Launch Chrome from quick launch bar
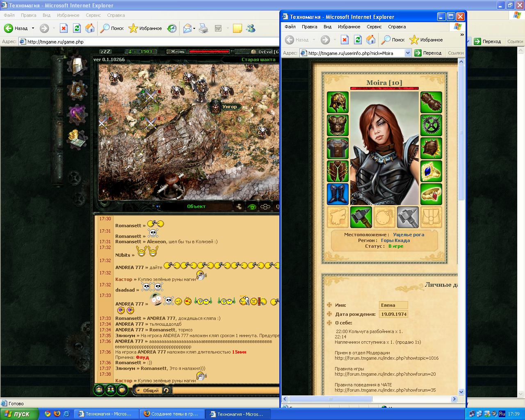 [x=48, y=414]
